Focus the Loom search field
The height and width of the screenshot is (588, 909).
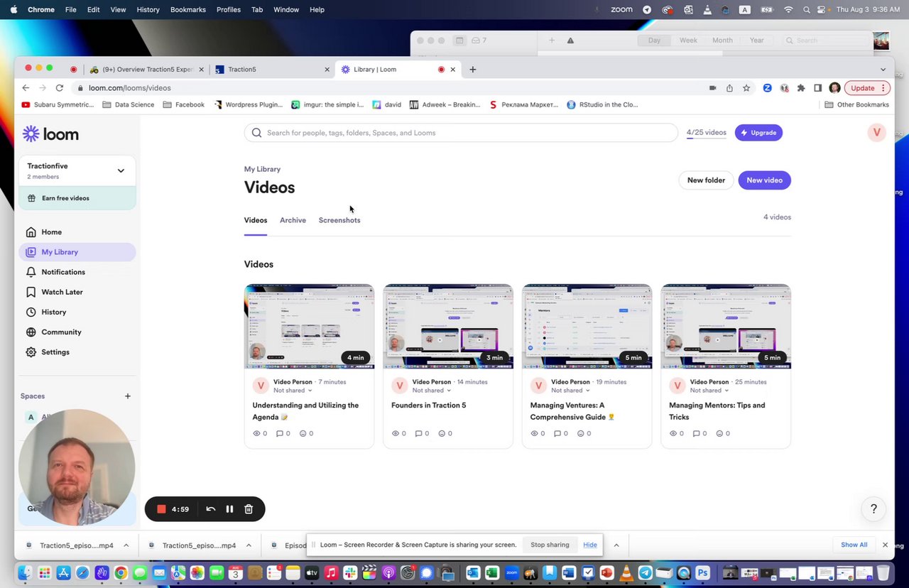461,133
